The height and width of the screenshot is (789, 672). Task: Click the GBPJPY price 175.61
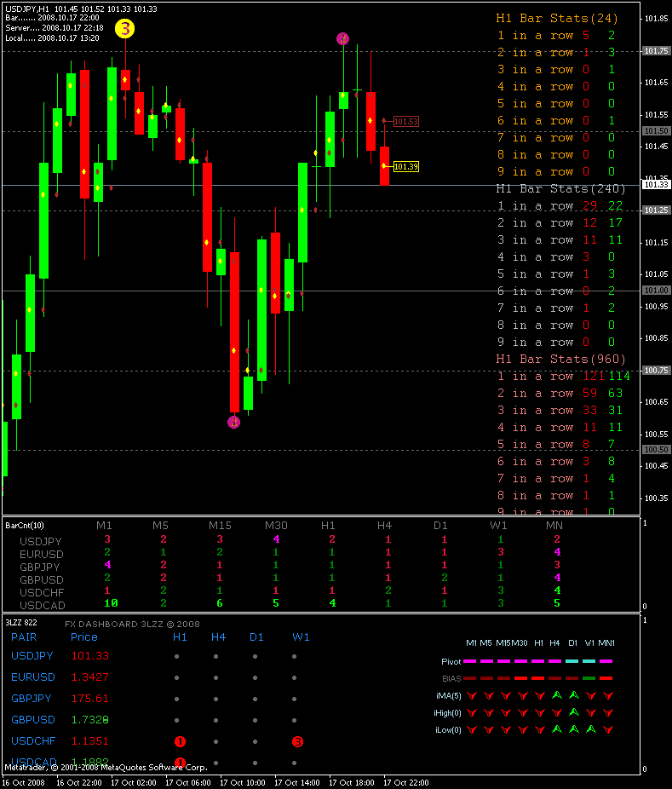pos(90,699)
